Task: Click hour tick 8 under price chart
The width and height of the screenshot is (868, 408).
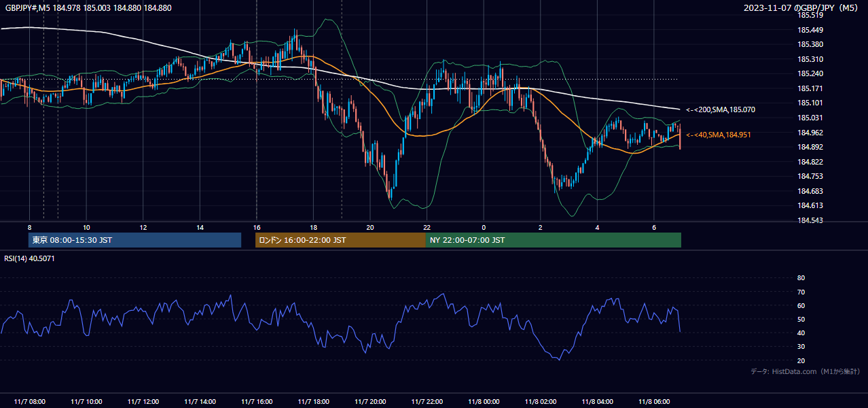Action: 29,227
